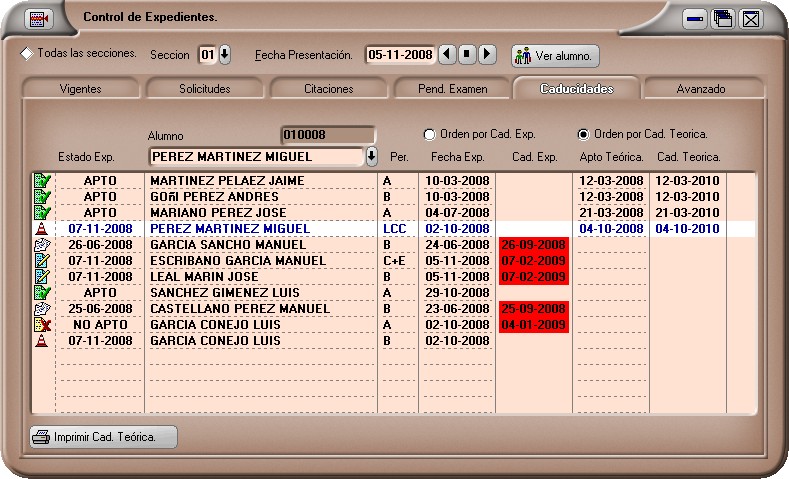Click the papers icon beside CASTELLANO PEREZ MANUEL
The image size is (789, 479).
click(42, 309)
